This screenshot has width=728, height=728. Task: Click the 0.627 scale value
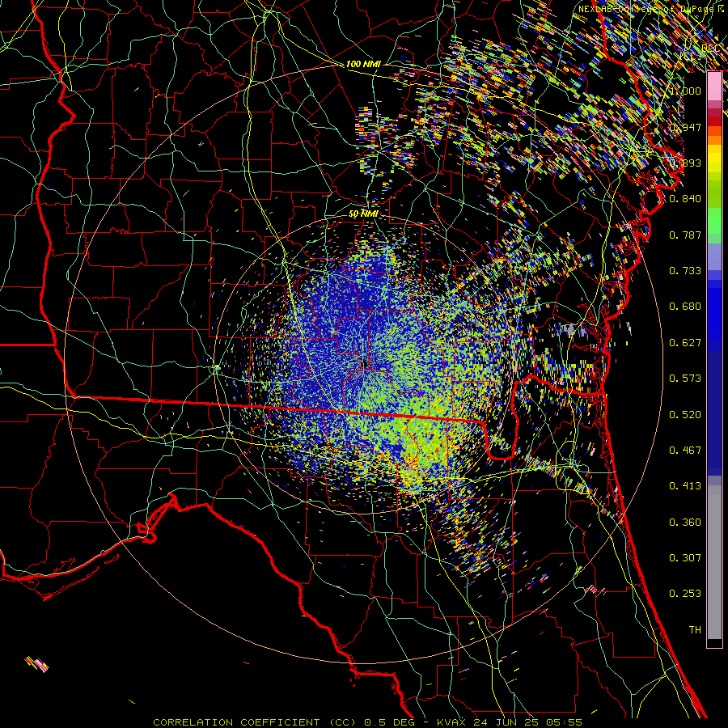pyautogui.click(x=685, y=343)
